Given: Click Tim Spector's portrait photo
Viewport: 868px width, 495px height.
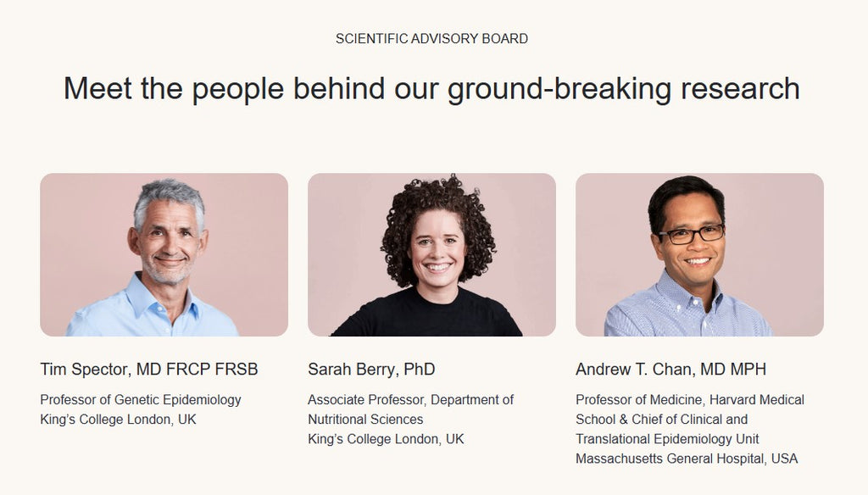Looking at the screenshot, I should pyautogui.click(x=164, y=254).
